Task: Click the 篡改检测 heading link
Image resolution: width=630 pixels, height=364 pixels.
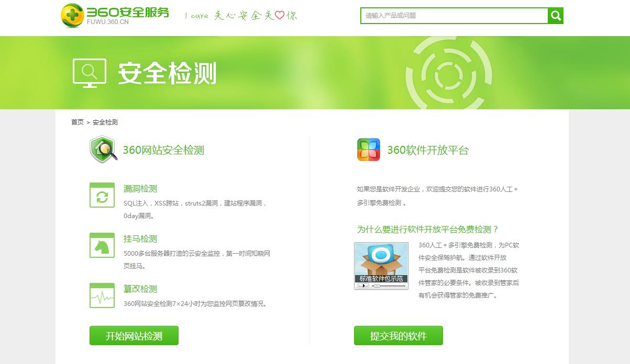Action: (140, 289)
